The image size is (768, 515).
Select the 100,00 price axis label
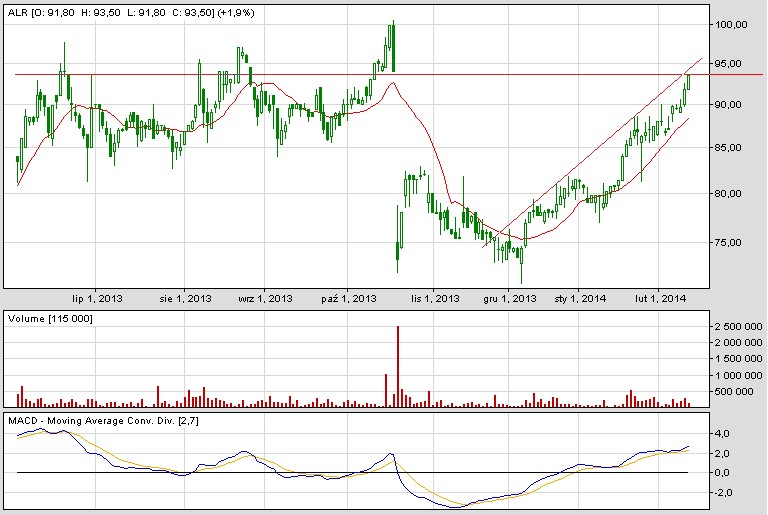(x=731, y=25)
